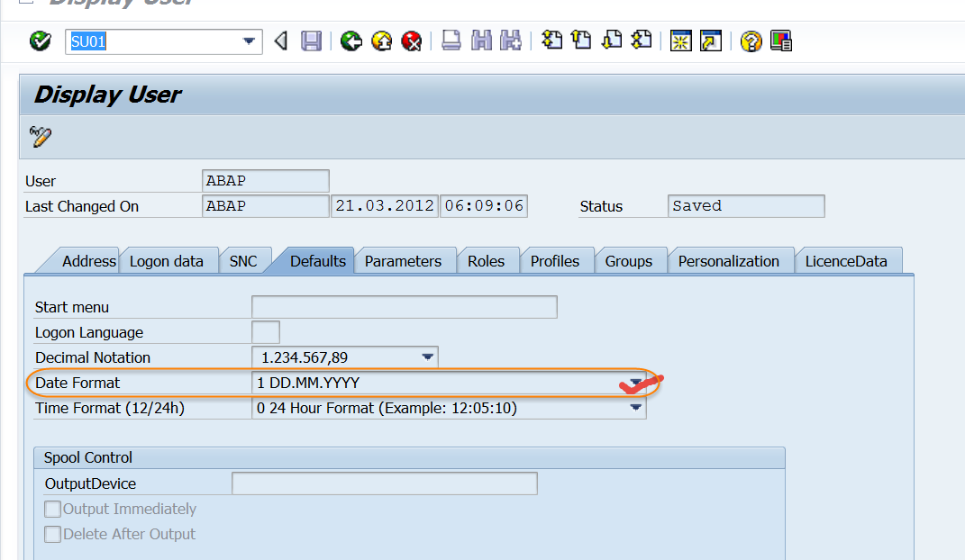Click the Logon Language field

click(x=266, y=332)
